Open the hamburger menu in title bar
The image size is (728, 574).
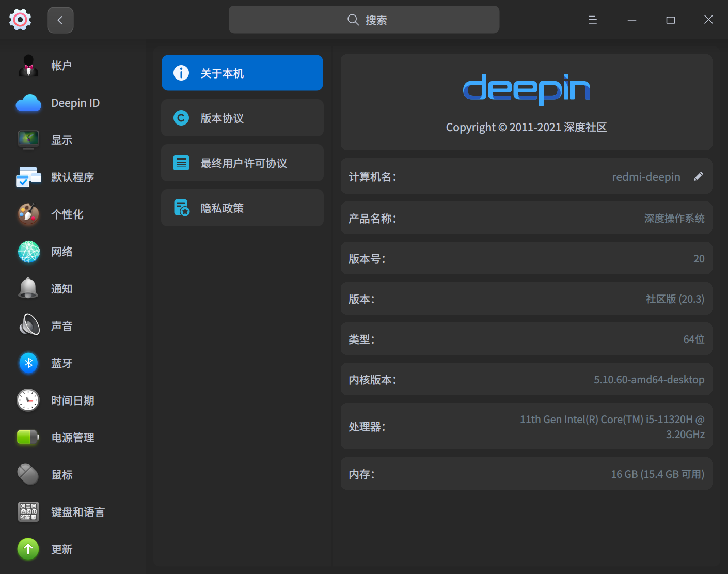click(x=593, y=20)
